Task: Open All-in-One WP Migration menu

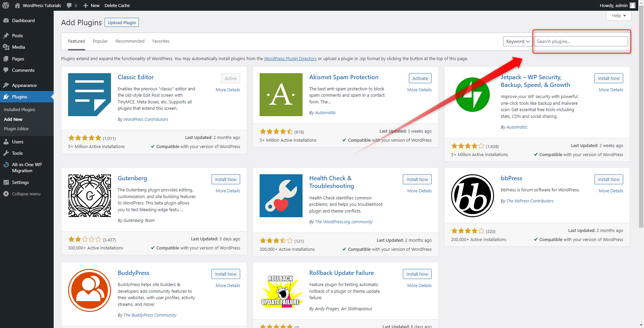Action: (27, 168)
